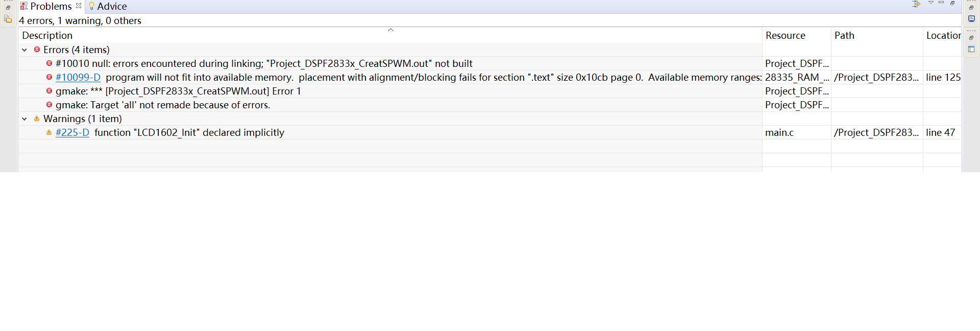Click the focus-on-active-task arrows icon
Screen dimensions: 980x331
916,4
